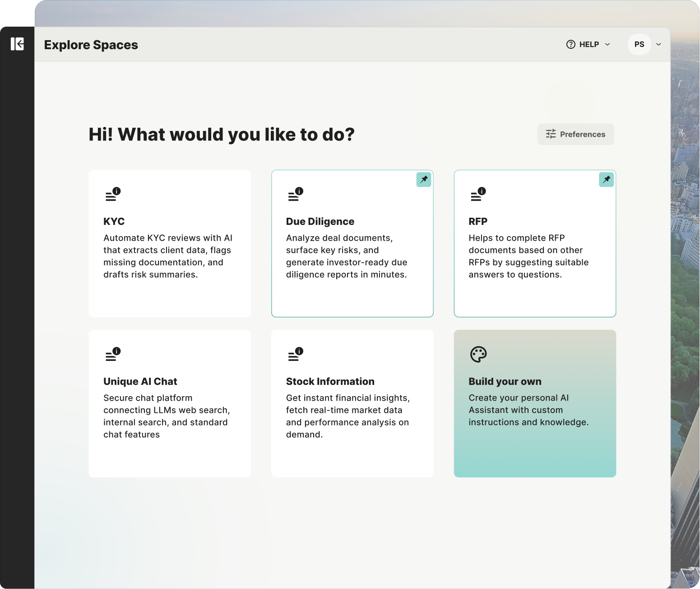Click the Stock Information document icon
This screenshot has height=589, width=700.
coord(294,355)
